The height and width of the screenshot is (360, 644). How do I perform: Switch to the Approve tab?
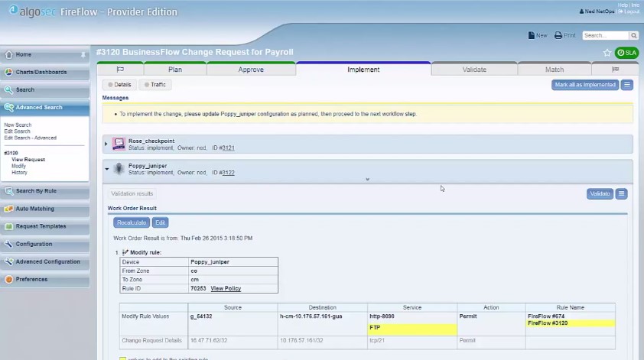251,70
